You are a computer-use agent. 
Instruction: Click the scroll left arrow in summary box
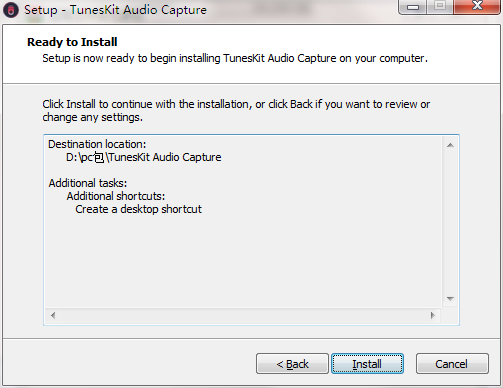click(53, 315)
